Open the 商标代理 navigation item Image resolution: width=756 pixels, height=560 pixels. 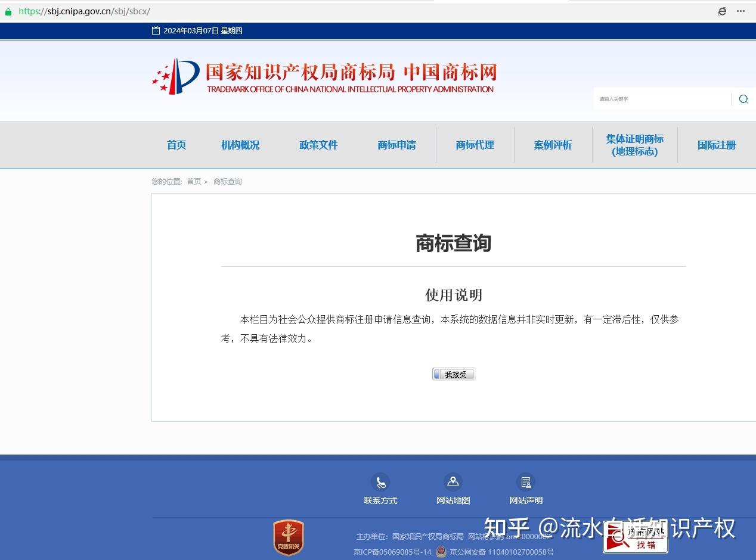(475, 145)
